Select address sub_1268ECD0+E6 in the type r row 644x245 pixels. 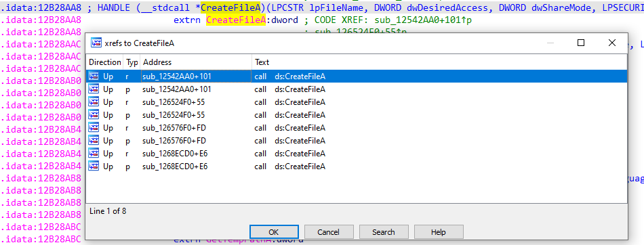(175, 154)
